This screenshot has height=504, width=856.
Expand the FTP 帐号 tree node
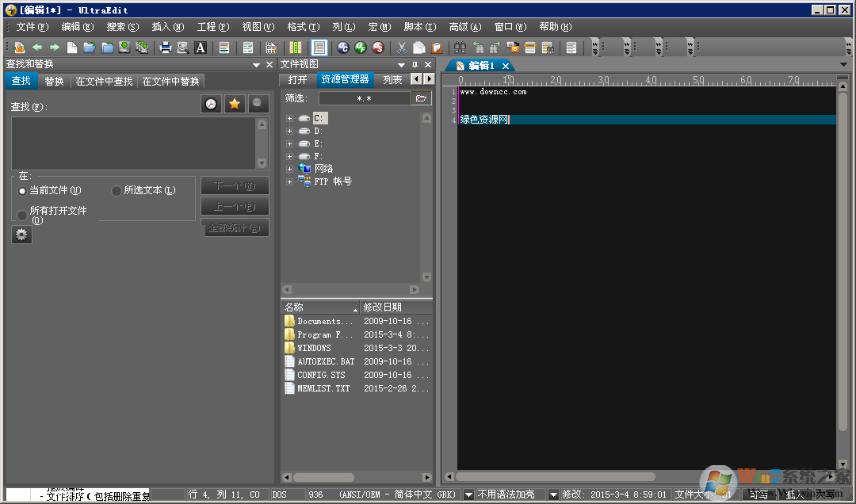click(289, 181)
